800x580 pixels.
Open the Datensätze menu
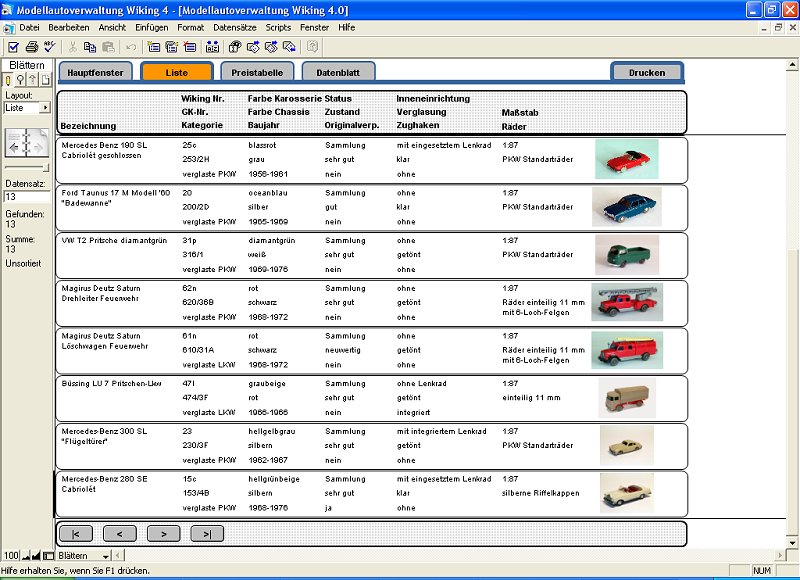[x=235, y=28]
